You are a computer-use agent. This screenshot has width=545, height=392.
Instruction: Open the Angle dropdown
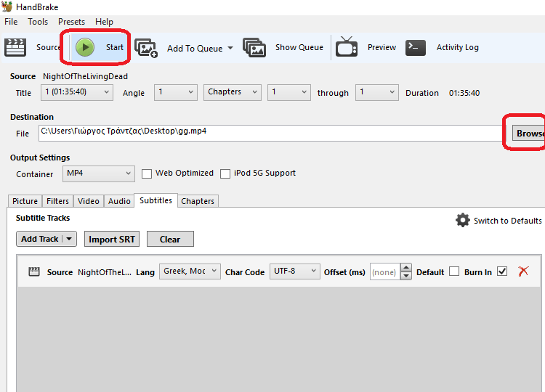176,92
